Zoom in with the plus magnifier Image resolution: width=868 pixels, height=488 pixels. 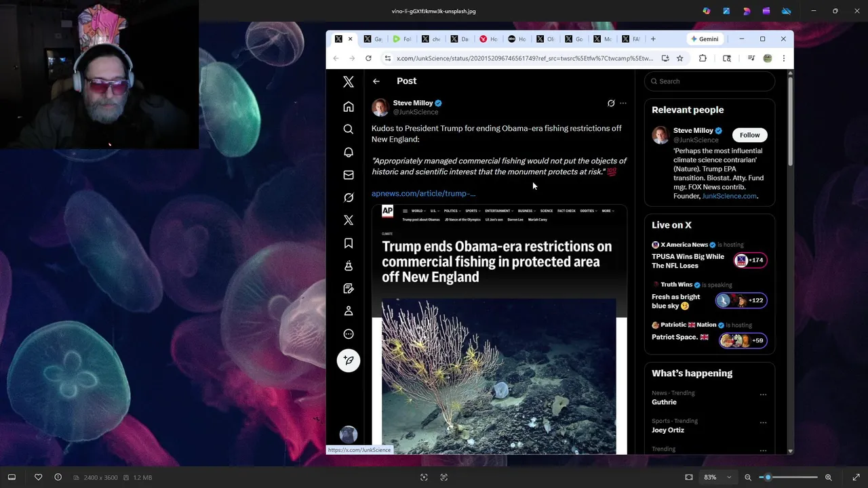click(x=828, y=477)
